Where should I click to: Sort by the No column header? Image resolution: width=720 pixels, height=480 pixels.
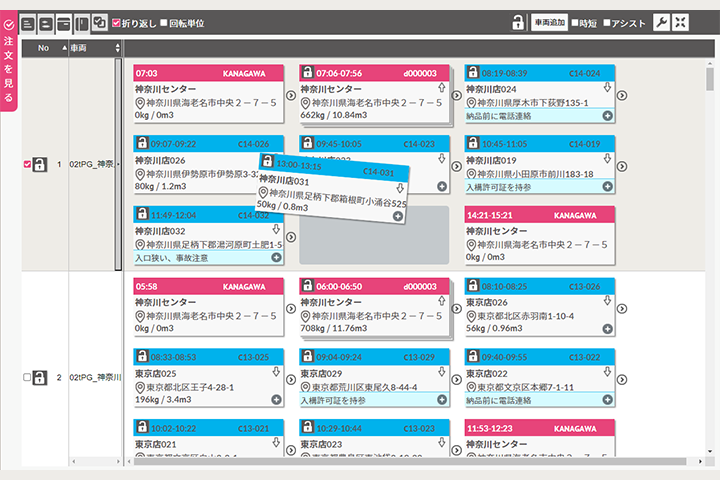click(43, 48)
